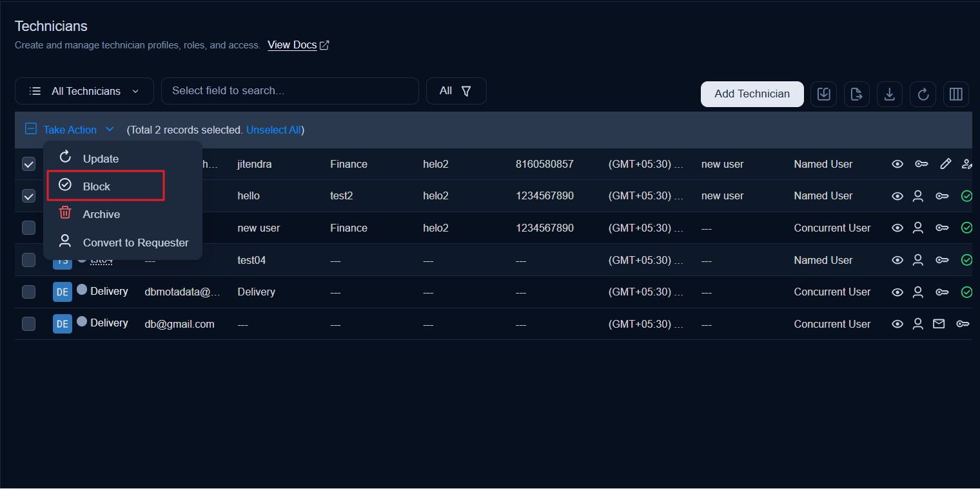Click the key icon in test2 row
This screenshot has width=980, height=489.
tap(942, 196)
